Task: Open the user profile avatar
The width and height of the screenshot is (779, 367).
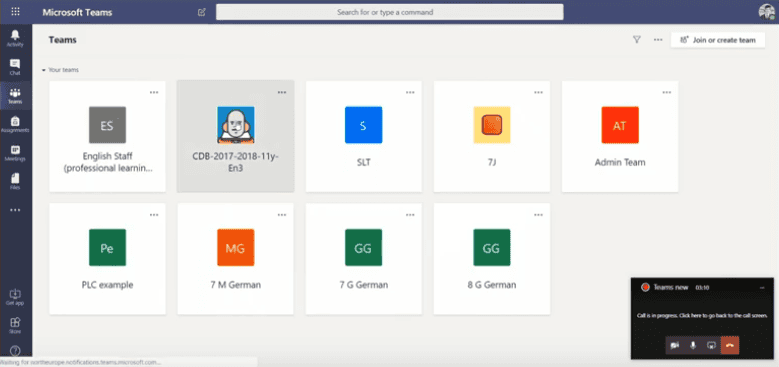Action: (x=767, y=12)
